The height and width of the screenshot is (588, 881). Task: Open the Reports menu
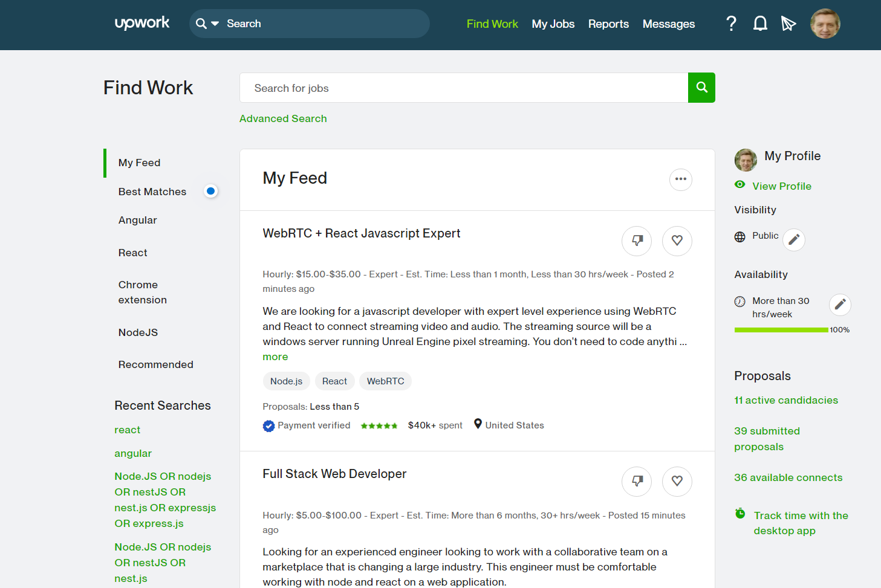point(608,24)
